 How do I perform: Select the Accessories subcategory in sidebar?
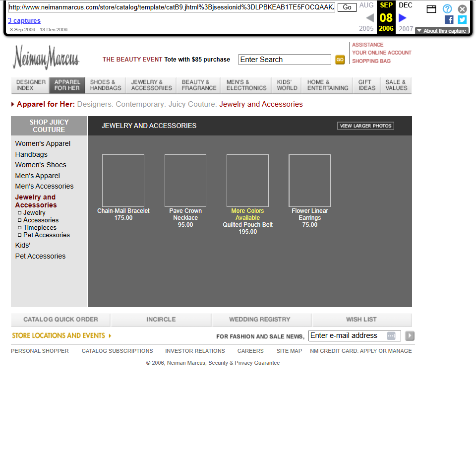pyautogui.click(x=41, y=220)
